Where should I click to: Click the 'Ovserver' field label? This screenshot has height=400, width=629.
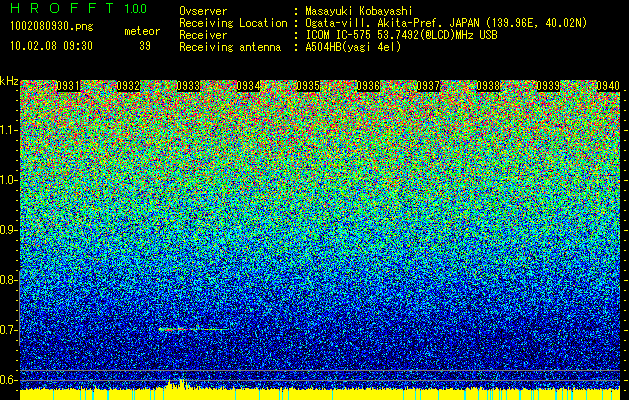203,11
